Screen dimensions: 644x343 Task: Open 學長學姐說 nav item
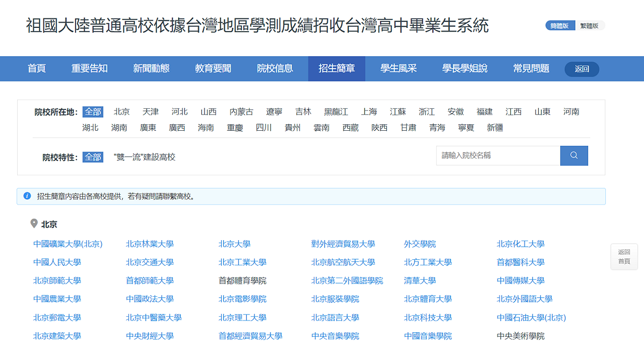click(465, 69)
